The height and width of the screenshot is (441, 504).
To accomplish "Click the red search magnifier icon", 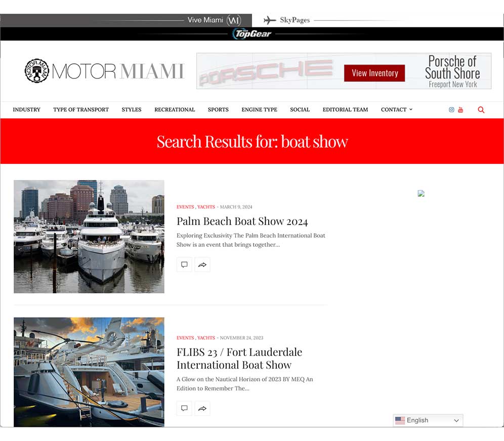I will pos(481,110).
